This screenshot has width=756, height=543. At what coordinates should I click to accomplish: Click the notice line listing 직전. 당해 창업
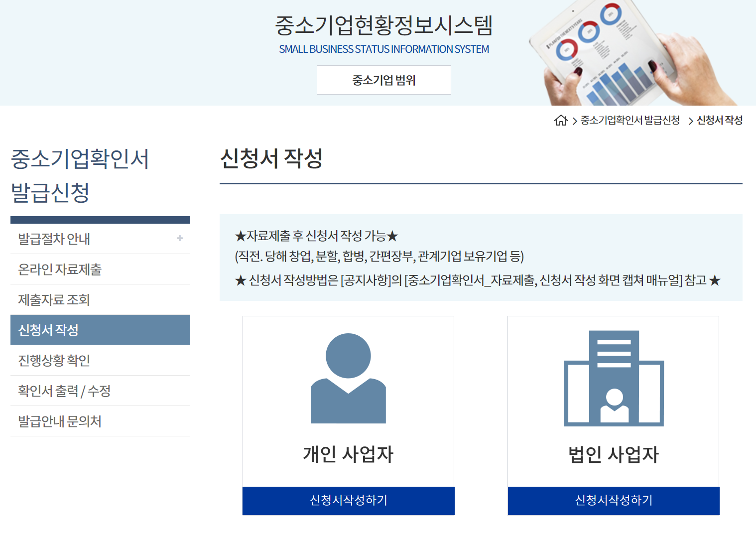[x=379, y=256]
